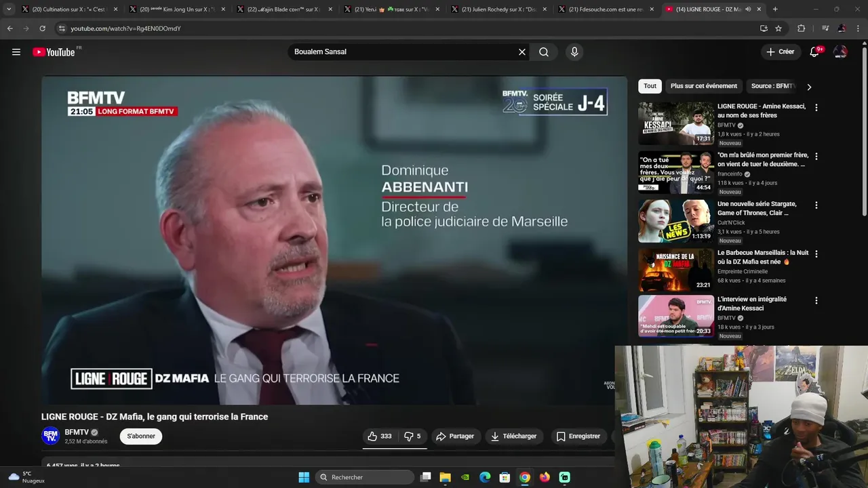Open more options for Barbecue Marseillais video
This screenshot has width=868, height=488.
click(x=816, y=254)
